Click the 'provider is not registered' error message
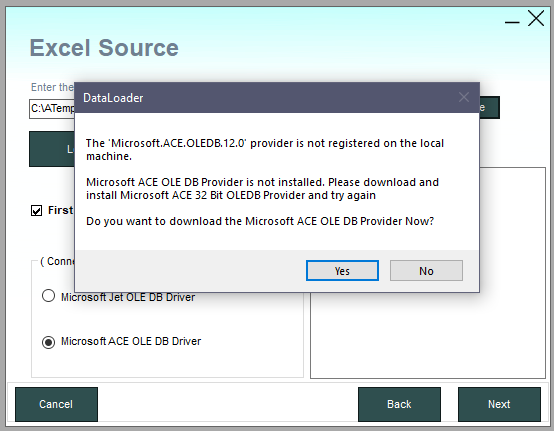Screen dimensions: 554x431 265,149
